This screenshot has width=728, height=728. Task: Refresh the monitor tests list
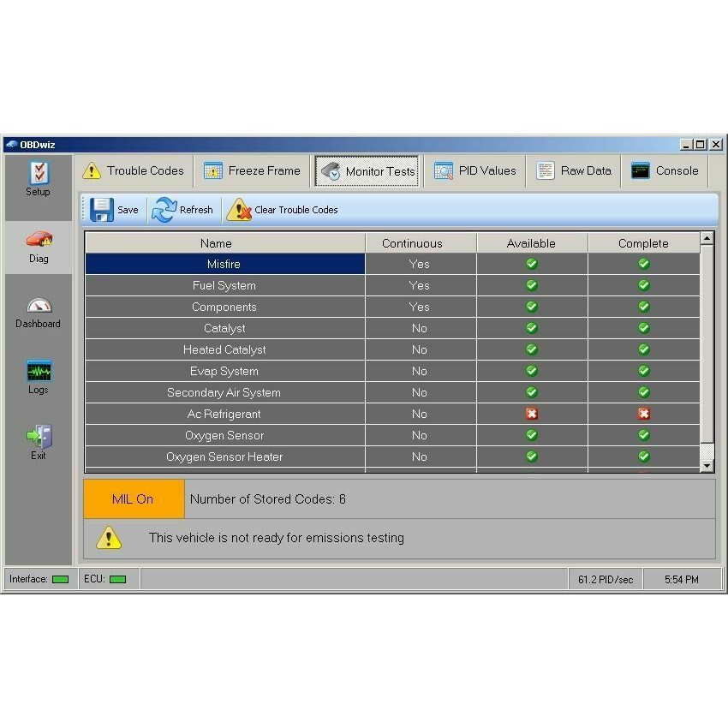click(x=182, y=210)
